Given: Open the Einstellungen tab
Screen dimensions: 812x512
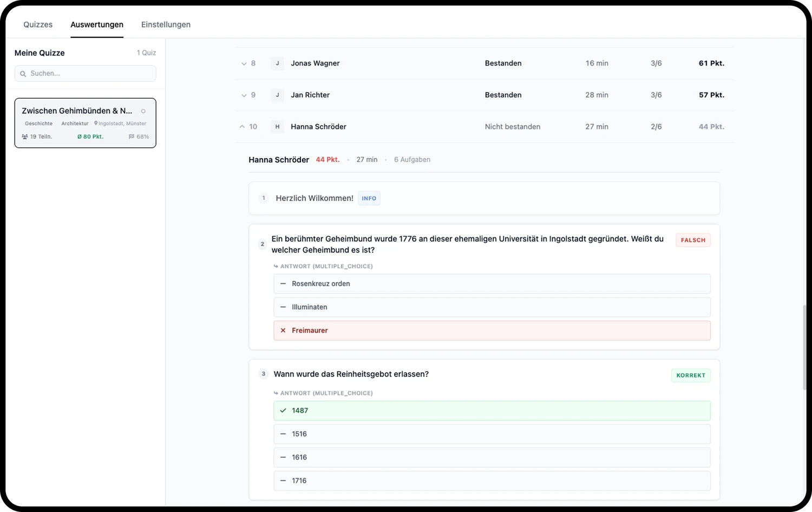Looking at the screenshot, I should click(166, 24).
